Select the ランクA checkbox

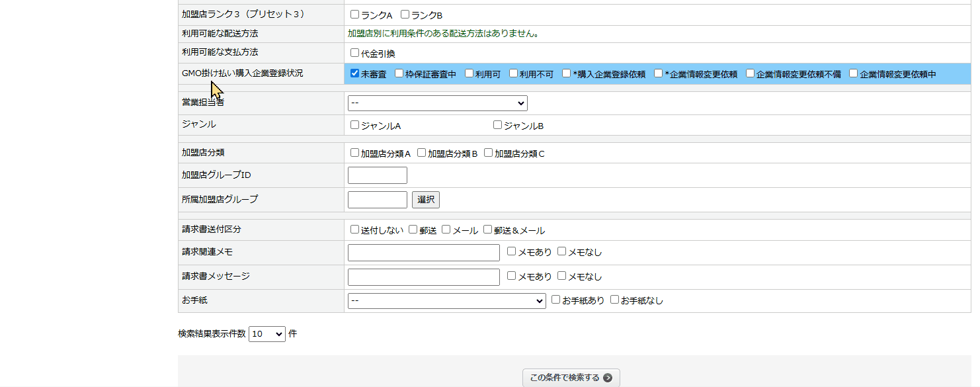(355, 15)
